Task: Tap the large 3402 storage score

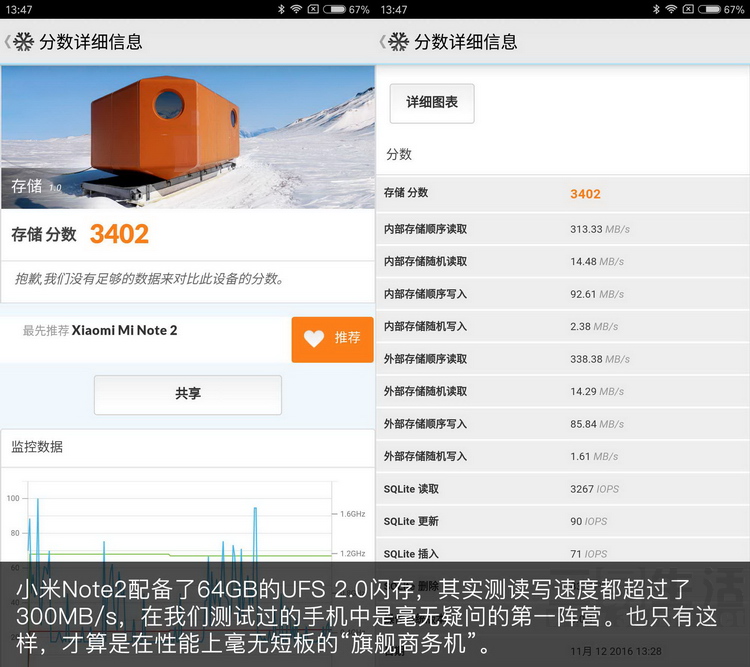Action: coord(119,234)
